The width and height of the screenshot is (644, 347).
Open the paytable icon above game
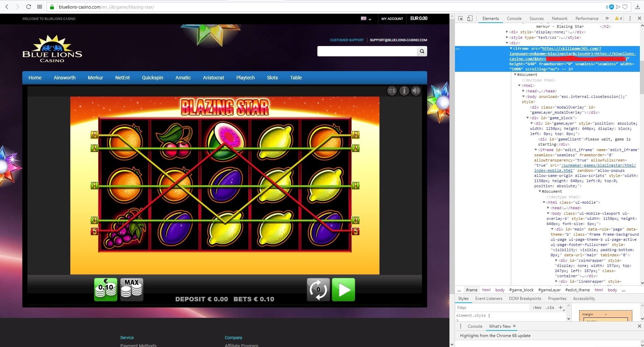(x=392, y=91)
